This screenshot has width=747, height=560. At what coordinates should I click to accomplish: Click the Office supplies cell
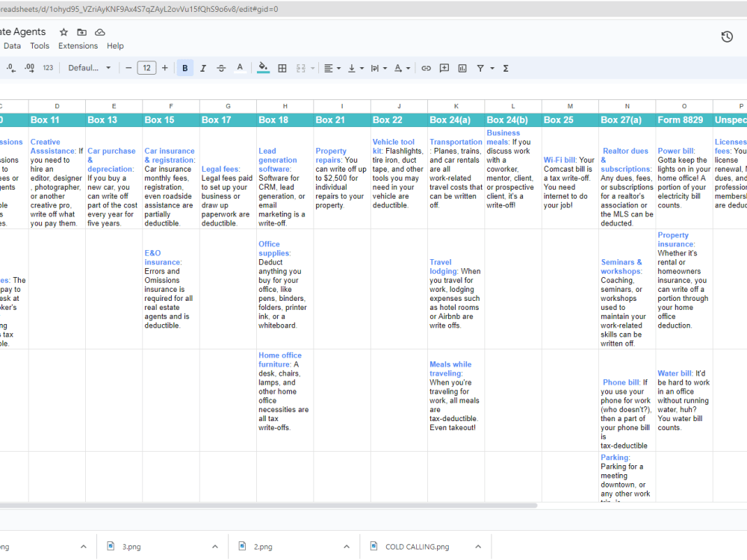pos(285,289)
